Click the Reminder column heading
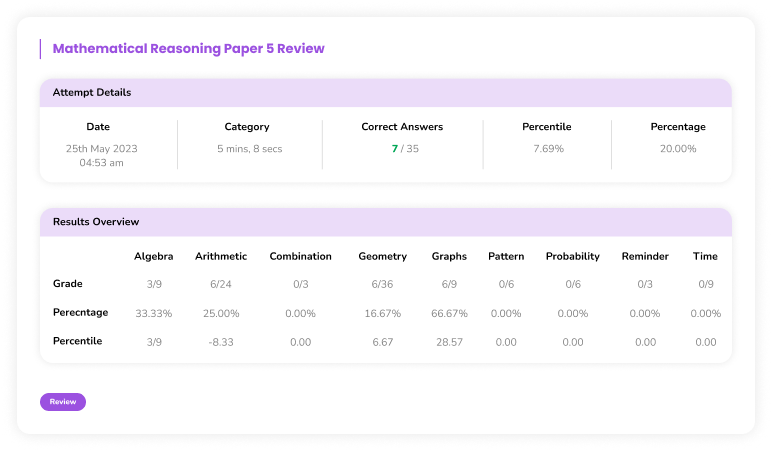Image resolution: width=772 pixels, height=451 pixels. click(x=644, y=257)
